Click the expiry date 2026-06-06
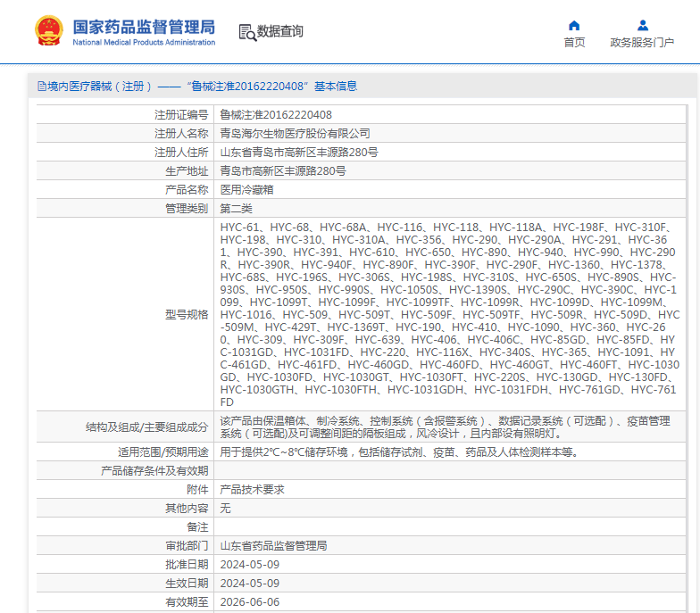 coord(249,602)
